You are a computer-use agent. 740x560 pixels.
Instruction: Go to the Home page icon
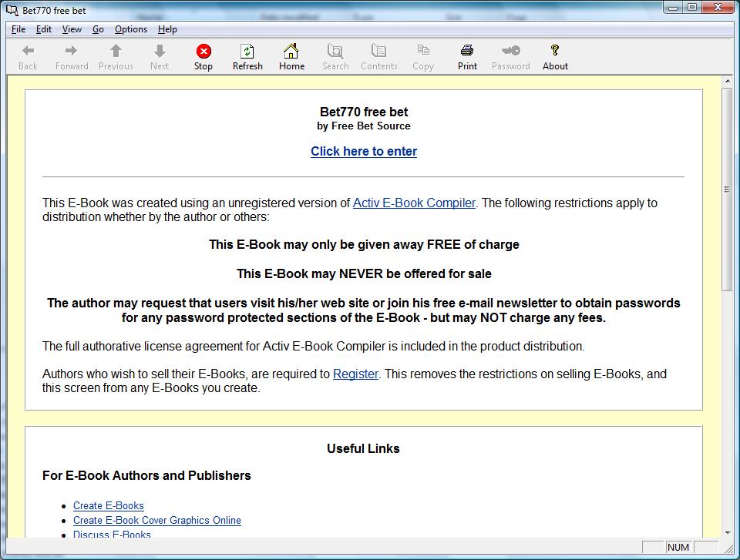click(x=291, y=51)
